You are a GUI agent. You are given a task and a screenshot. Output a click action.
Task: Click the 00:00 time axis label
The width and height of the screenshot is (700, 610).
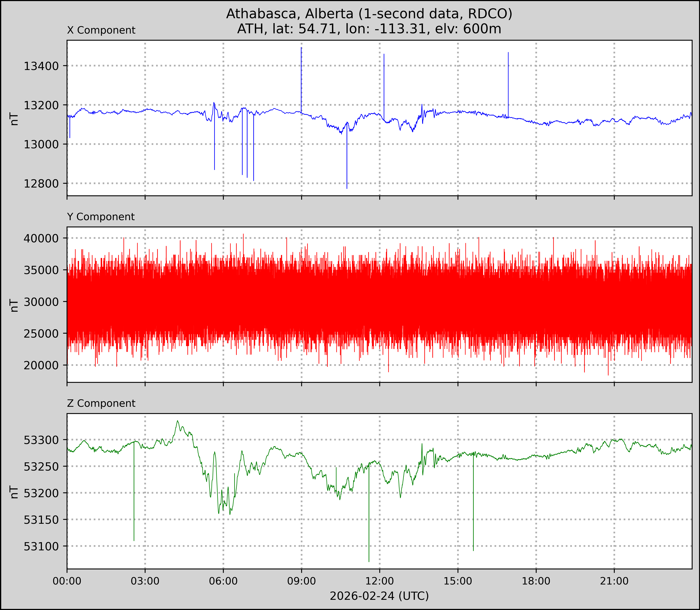click(x=67, y=581)
